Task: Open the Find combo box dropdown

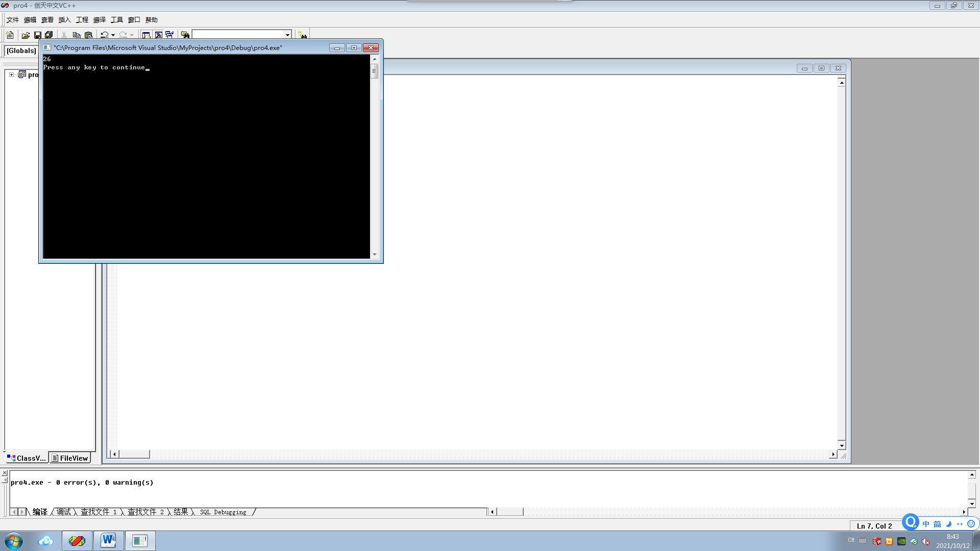Action: click(x=287, y=35)
